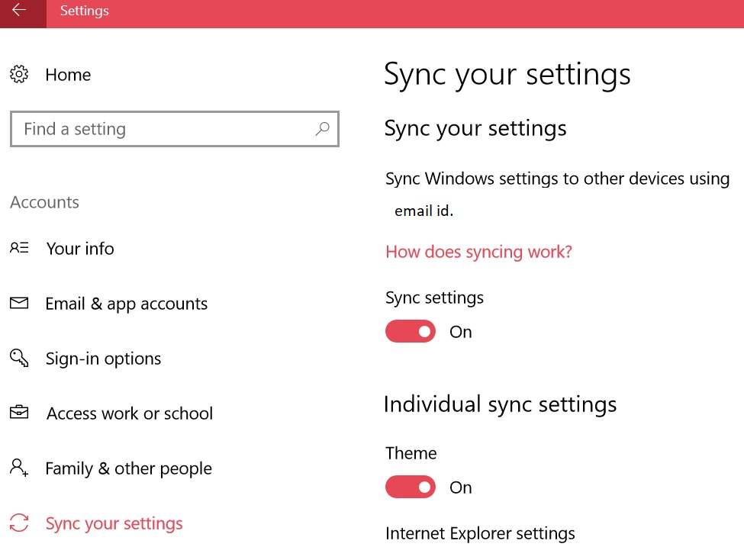Click the Sync arrows icon
Image resolution: width=744 pixels, height=560 pixels.
tap(19, 523)
